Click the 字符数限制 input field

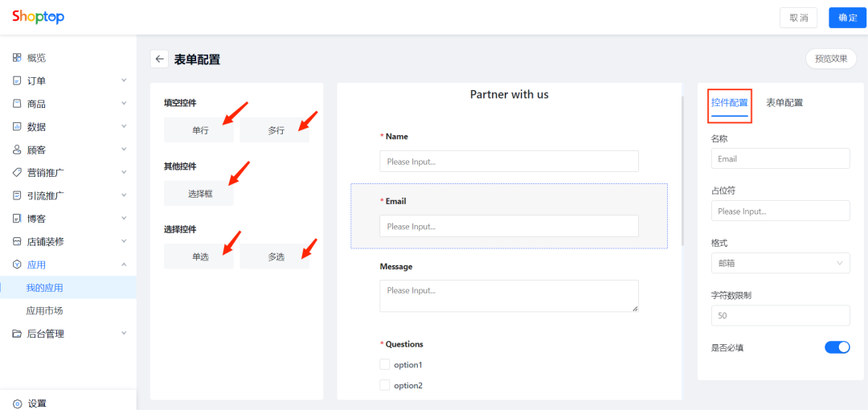coord(780,315)
